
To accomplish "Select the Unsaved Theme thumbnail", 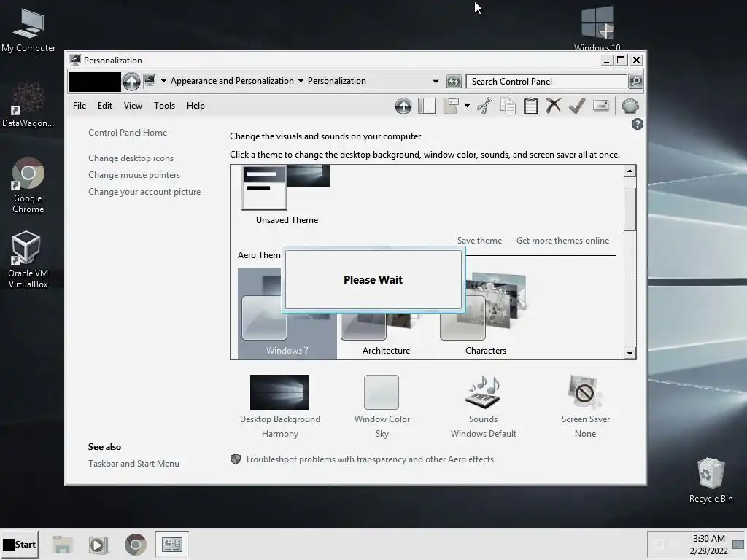I will tap(286, 195).
